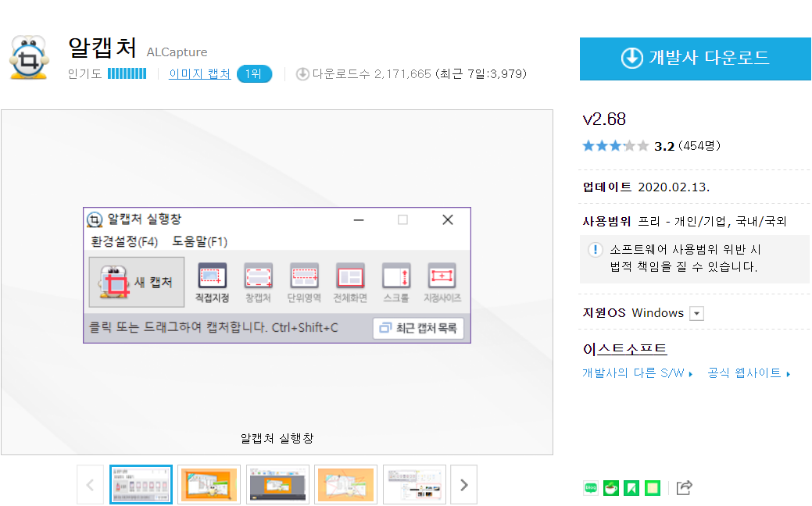Click the rating count (454명)
This screenshot has height=506, width=812.
pos(699,146)
